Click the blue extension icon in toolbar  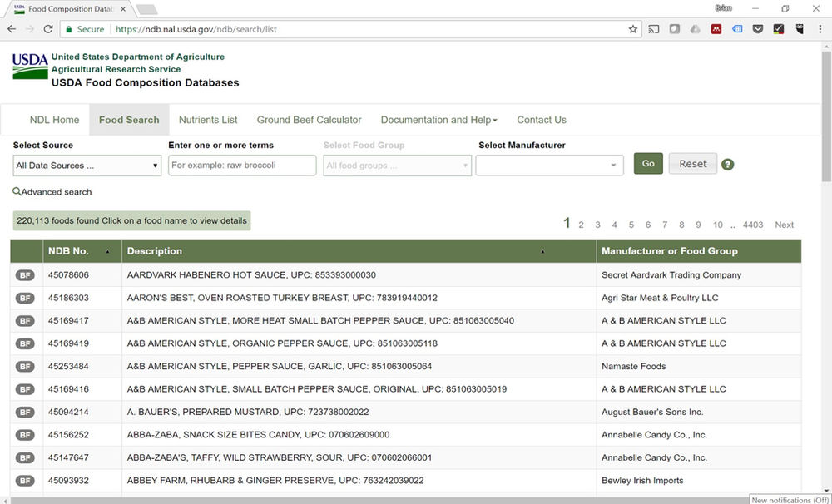[737, 29]
